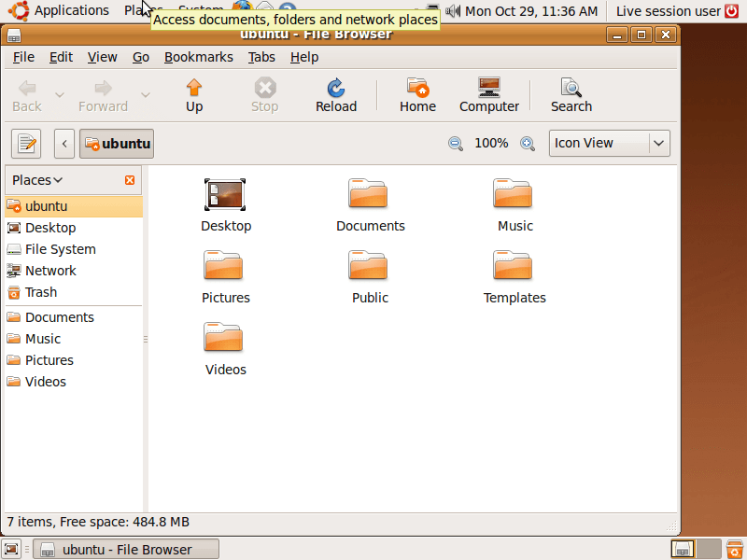Toggle text-based location entry button

coord(26,144)
